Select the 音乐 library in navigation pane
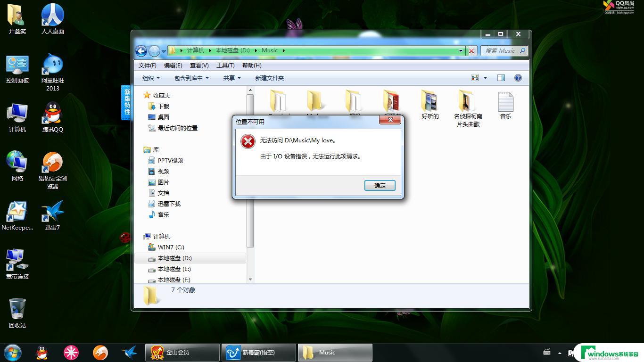This screenshot has height=362, width=644. pos(158,215)
